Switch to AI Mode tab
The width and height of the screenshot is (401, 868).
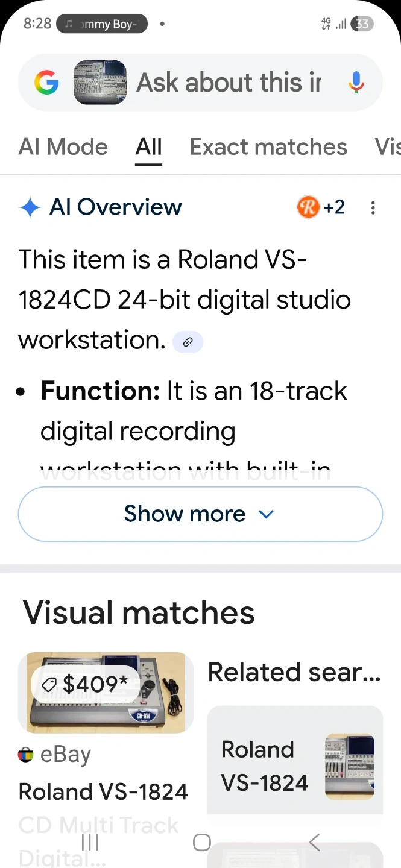(x=63, y=147)
